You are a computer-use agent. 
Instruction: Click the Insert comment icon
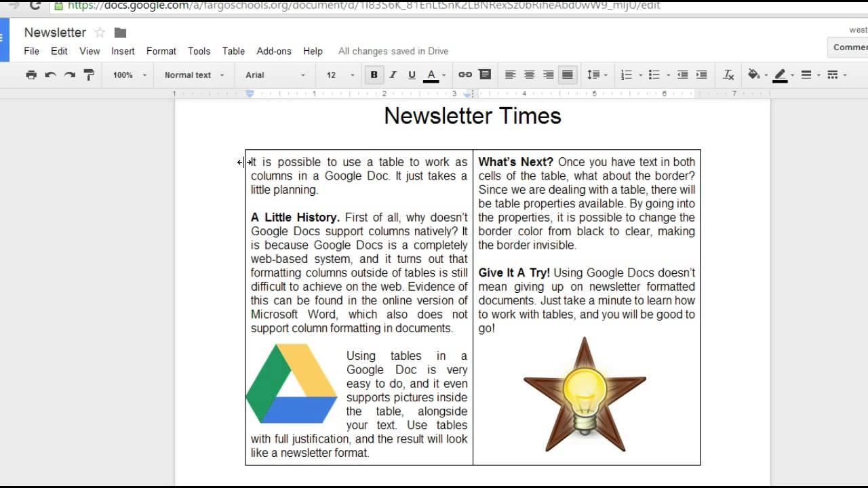485,75
